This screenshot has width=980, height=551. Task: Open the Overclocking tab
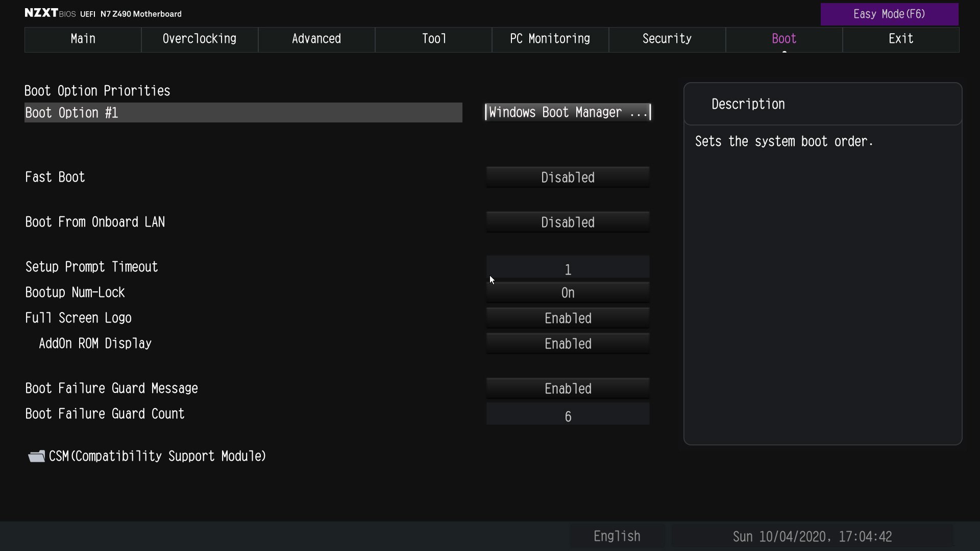tap(200, 39)
